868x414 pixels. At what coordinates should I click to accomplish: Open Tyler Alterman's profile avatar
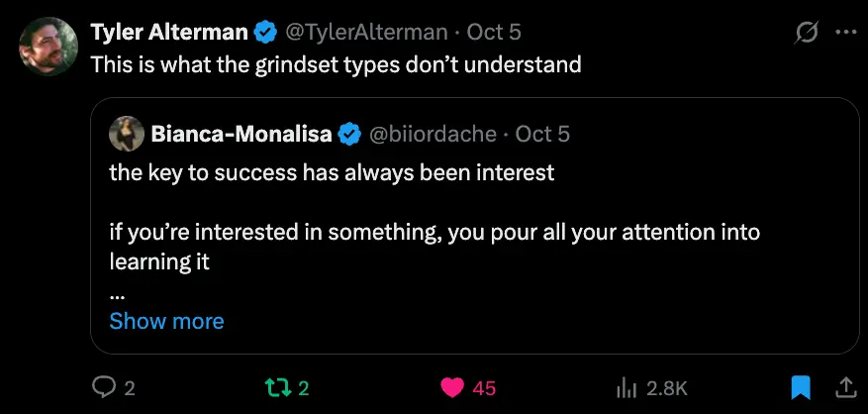coord(48,47)
